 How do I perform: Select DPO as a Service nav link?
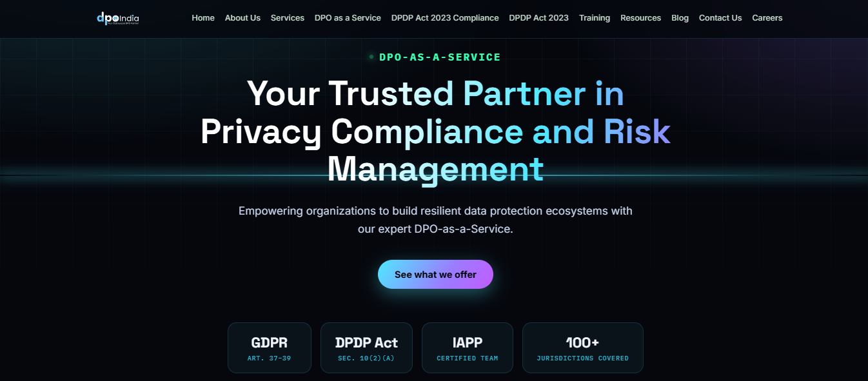pos(348,18)
